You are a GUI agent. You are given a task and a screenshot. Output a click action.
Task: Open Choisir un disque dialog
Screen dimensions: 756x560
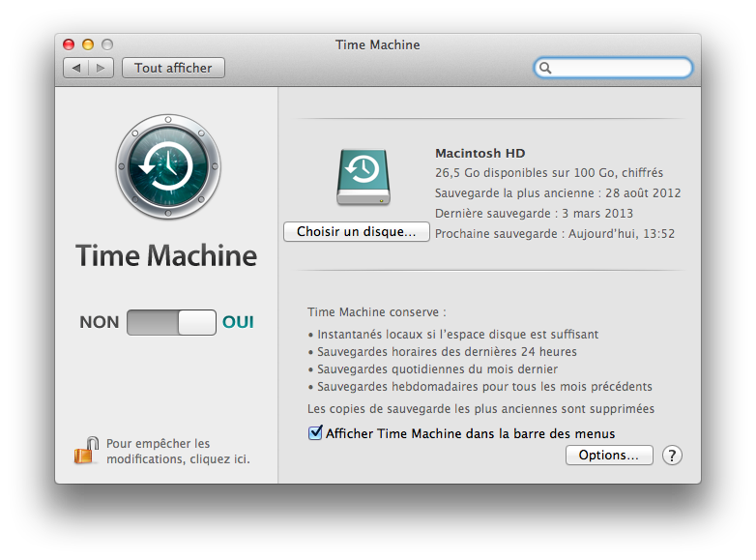coord(357,231)
